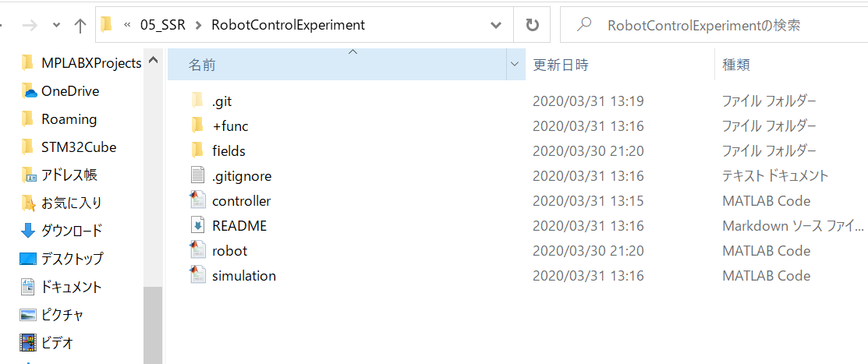This screenshot has height=364, width=868.
Task: Click the 05_SSR breadcrumb chevron
Action: [198, 26]
